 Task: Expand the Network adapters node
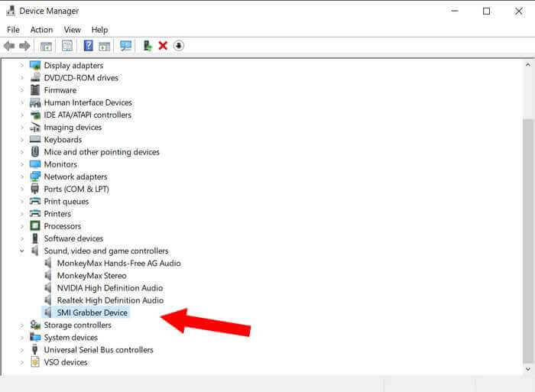point(22,177)
